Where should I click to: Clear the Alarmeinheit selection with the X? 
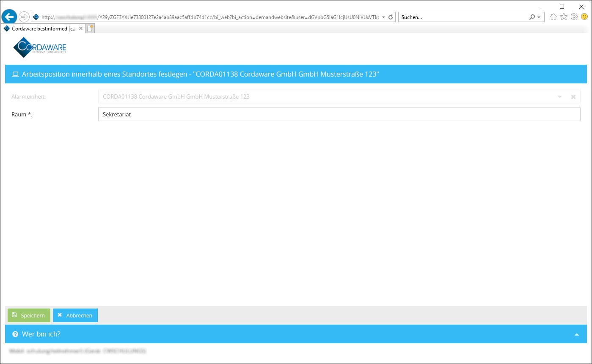[x=573, y=97]
